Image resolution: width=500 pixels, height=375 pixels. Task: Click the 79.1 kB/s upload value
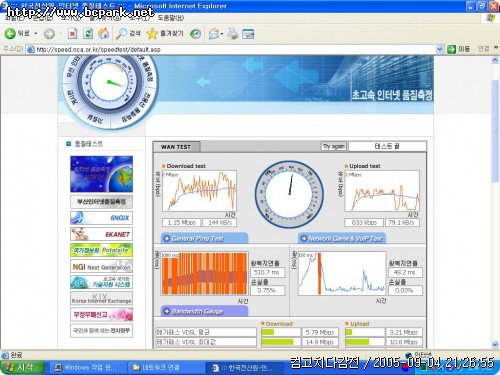tap(403, 222)
